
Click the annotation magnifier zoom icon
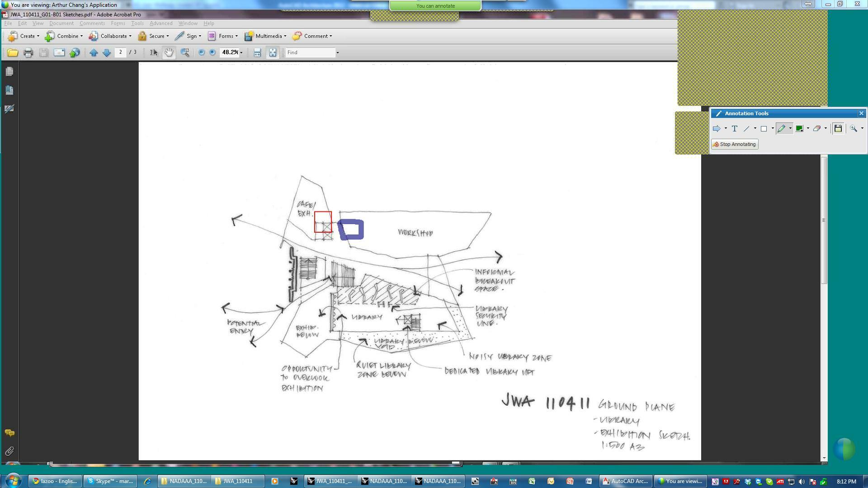[854, 129]
